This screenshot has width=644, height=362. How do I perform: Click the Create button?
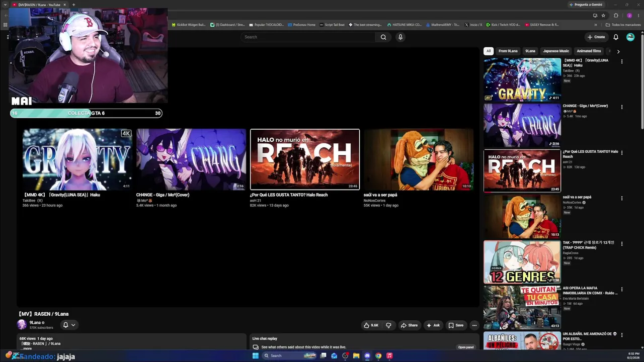[x=596, y=37]
